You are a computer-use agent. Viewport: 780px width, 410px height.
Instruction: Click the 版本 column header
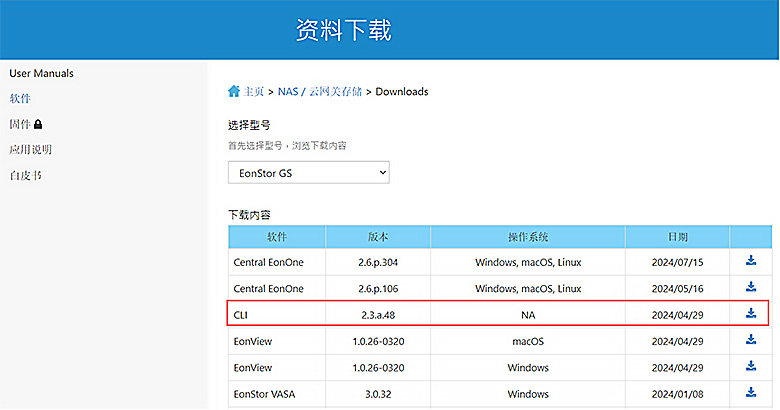click(378, 237)
